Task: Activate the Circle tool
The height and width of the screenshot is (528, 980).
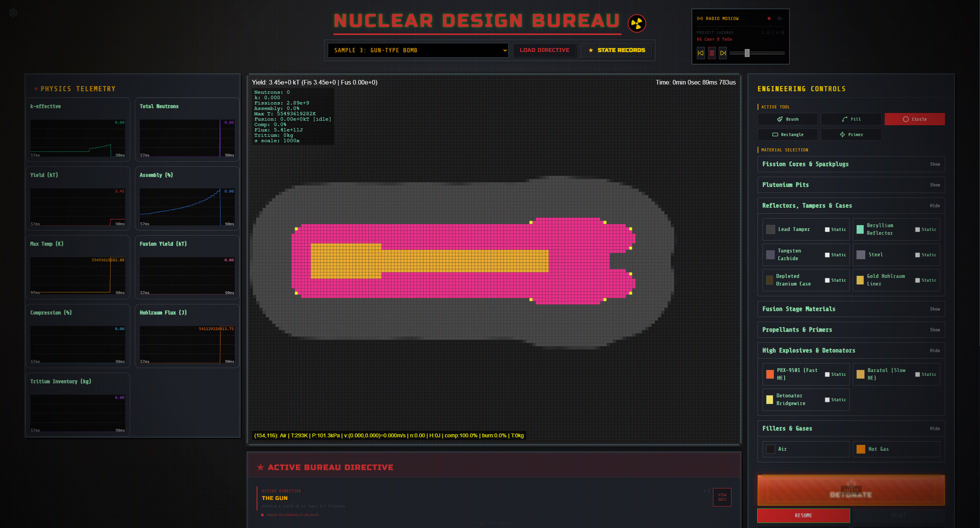Action: (914, 119)
